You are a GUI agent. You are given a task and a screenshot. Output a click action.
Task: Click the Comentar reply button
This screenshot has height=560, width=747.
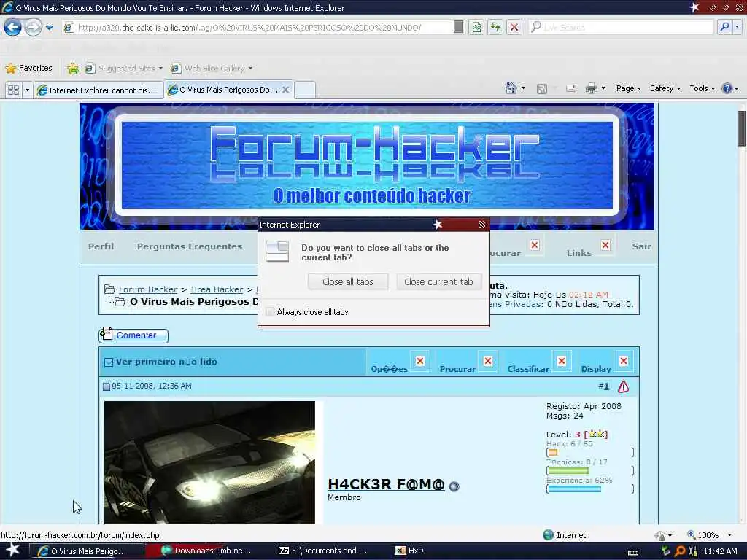(x=133, y=335)
